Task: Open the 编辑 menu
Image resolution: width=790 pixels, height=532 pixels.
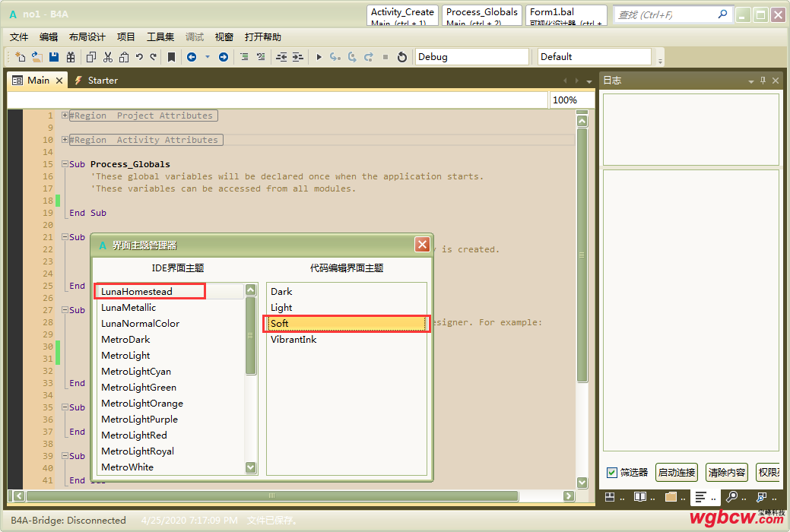Action: [49, 36]
